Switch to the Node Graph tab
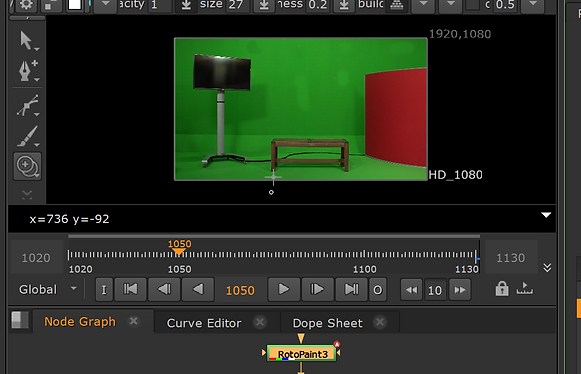The width and height of the screenshot is (581, 374). pyautogui.click(x=80, y=322)
